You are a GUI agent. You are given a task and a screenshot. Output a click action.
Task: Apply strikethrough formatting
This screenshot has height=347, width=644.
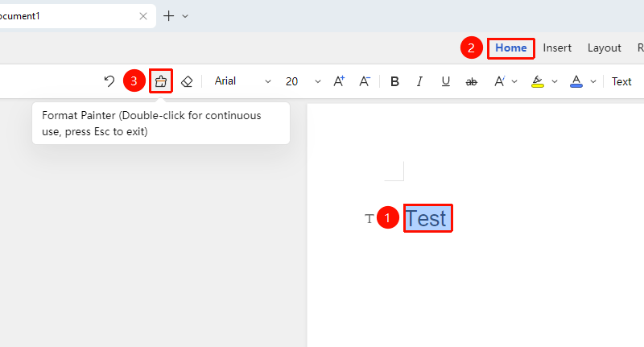tap(471, 82)
